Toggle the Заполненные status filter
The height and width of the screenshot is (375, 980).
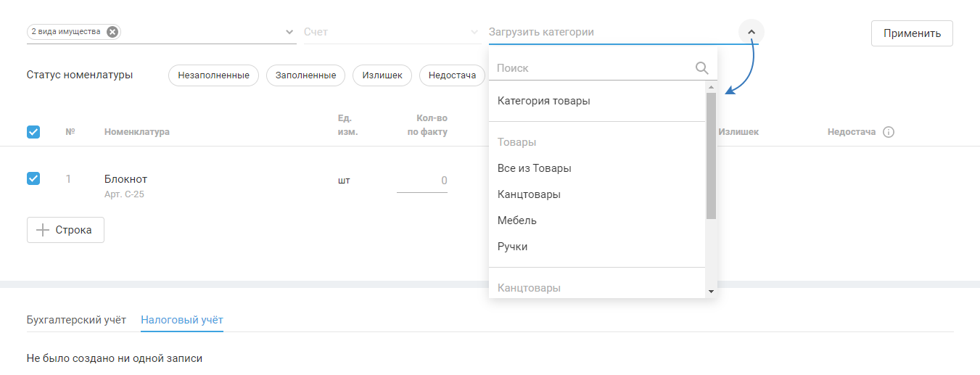tap(305, 75)
